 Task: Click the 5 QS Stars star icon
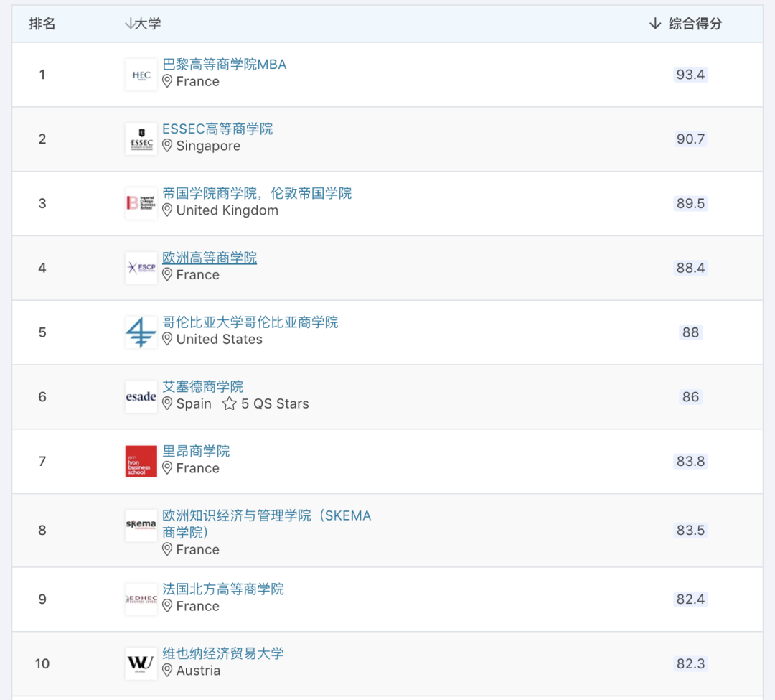(x=229, y=404)
